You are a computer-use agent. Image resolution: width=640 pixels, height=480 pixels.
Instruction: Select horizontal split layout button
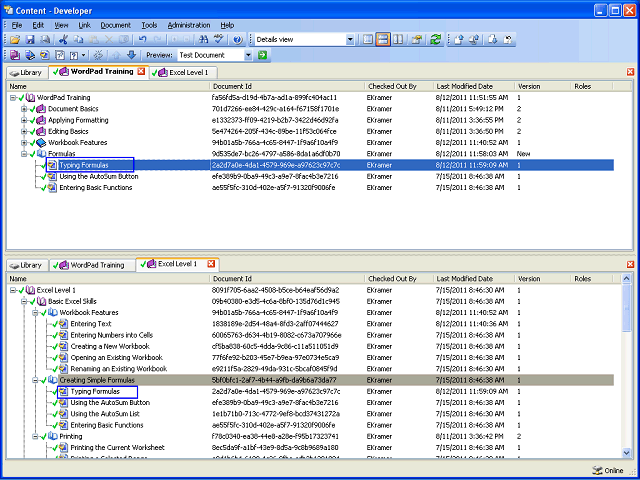tap(383, 40)
